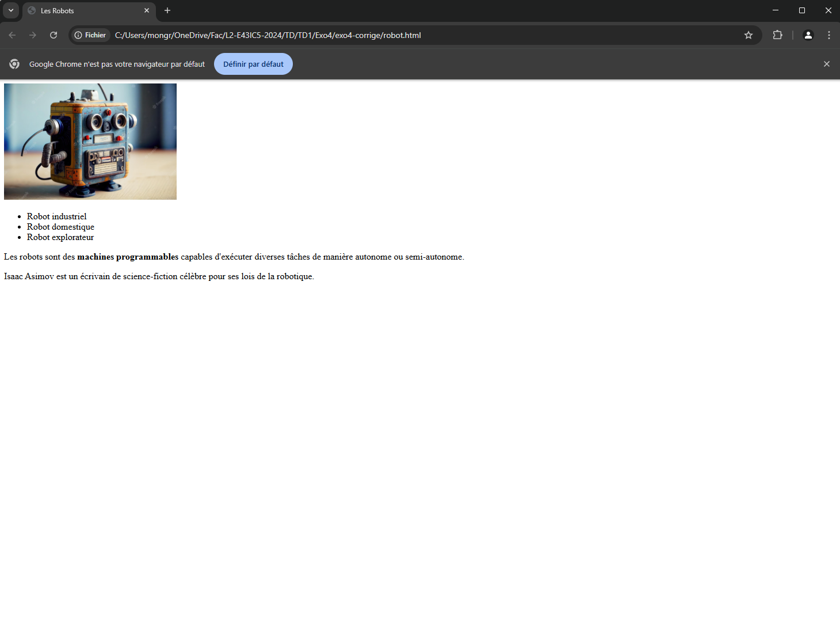Click the reload page icon
This screenshot has width=840, height=628.
(54, 35)
